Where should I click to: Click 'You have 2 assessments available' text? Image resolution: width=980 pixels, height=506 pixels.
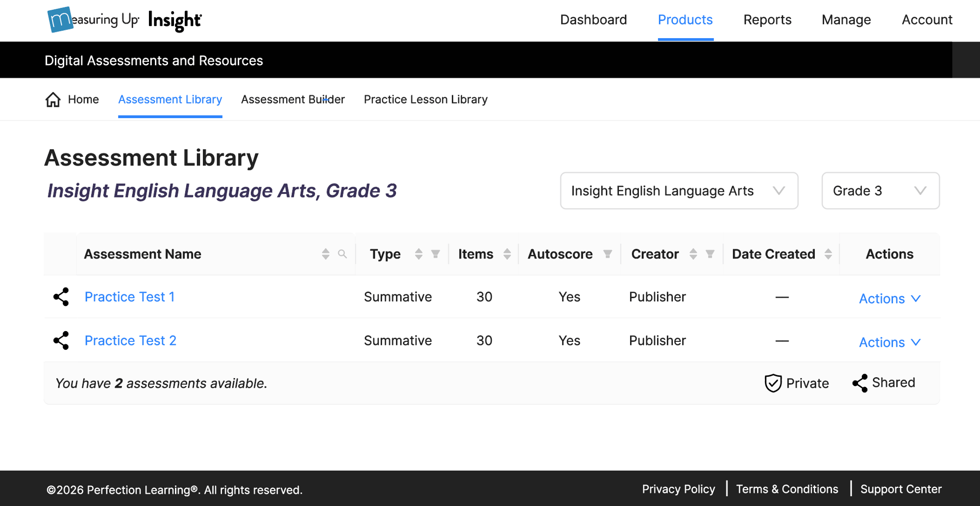(x=161, y=383)
